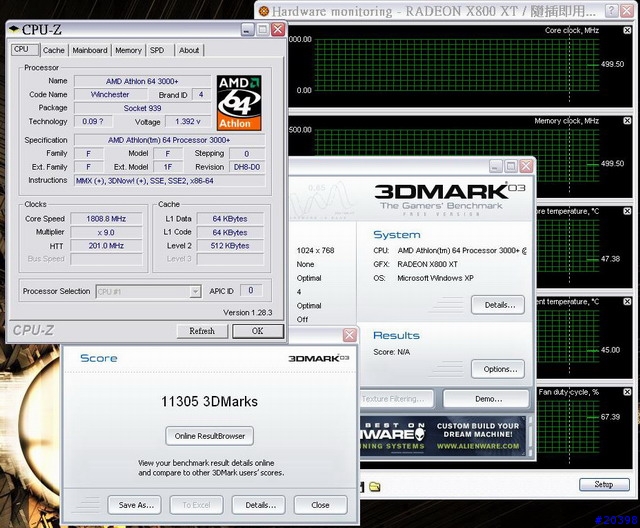Click the Refresh button in CPU-Z
Image resolution: width=640 pixels, height=528 pixels.
point(202,331)
